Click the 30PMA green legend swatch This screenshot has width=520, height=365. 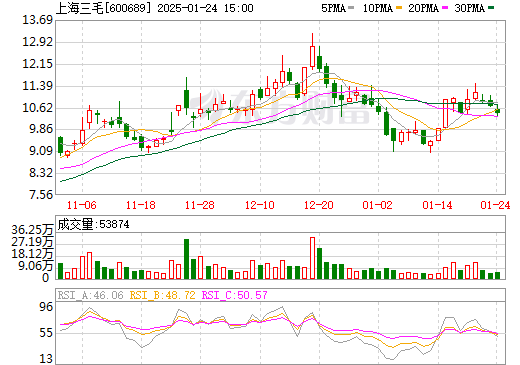491,8
